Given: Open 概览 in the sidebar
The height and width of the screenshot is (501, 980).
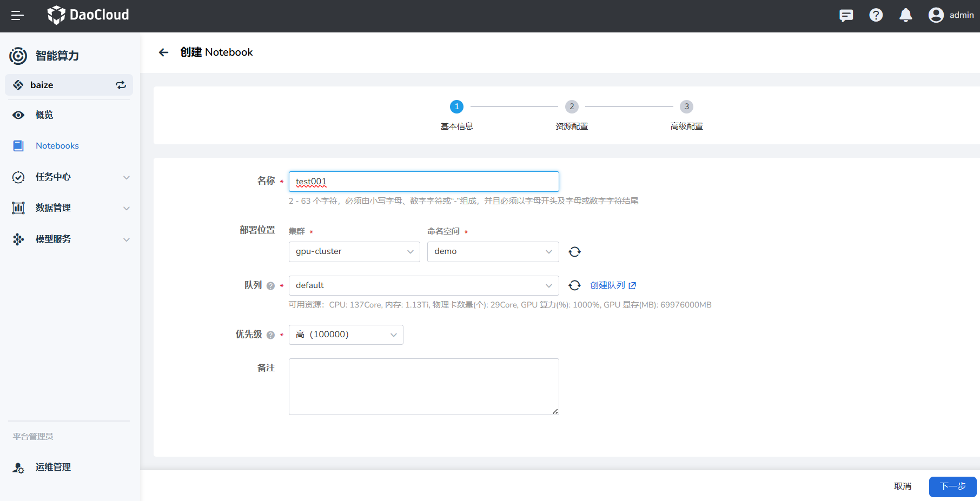Looking at the screenshot, I should click(44, 115).
